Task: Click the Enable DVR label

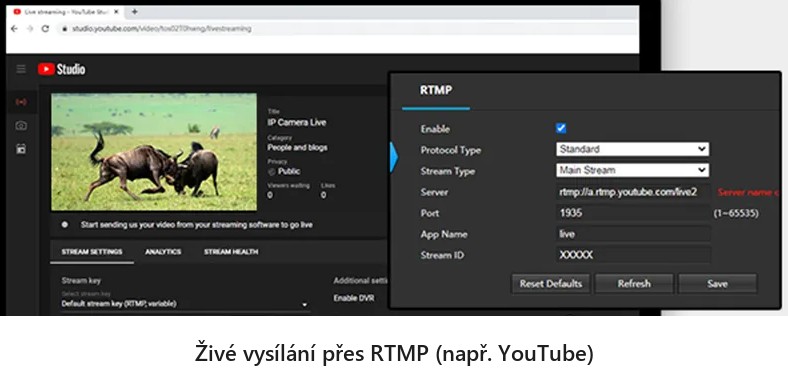Action: pos(354,298)
